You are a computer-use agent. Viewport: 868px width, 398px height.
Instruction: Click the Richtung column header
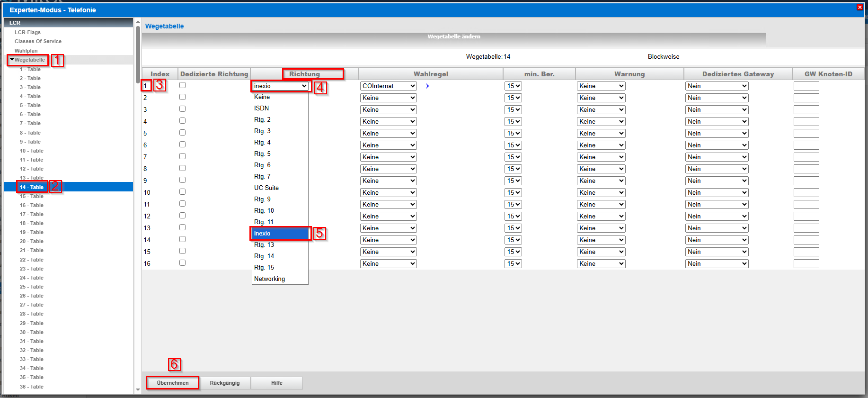(x=305, y=74)
